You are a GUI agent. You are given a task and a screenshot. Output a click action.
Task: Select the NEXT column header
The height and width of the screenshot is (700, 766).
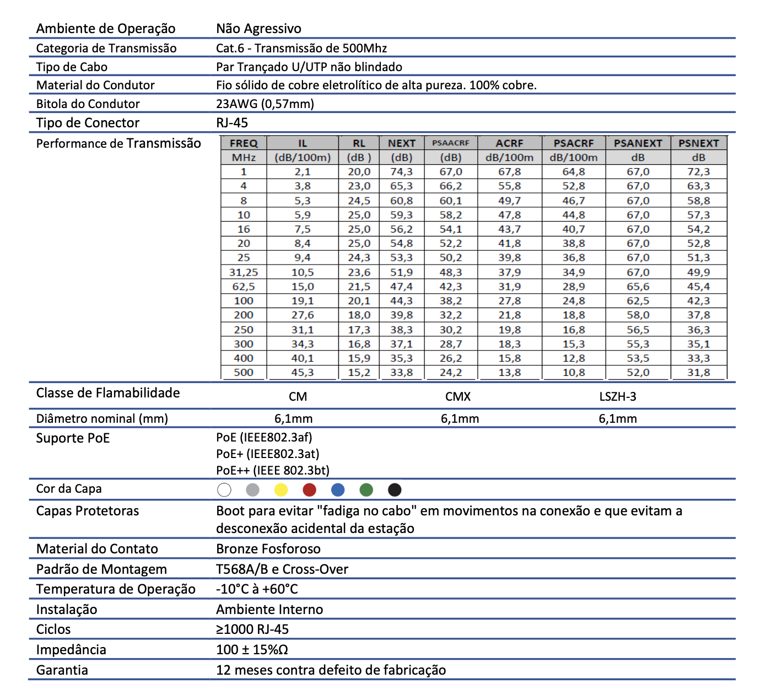tap(402, 143)
